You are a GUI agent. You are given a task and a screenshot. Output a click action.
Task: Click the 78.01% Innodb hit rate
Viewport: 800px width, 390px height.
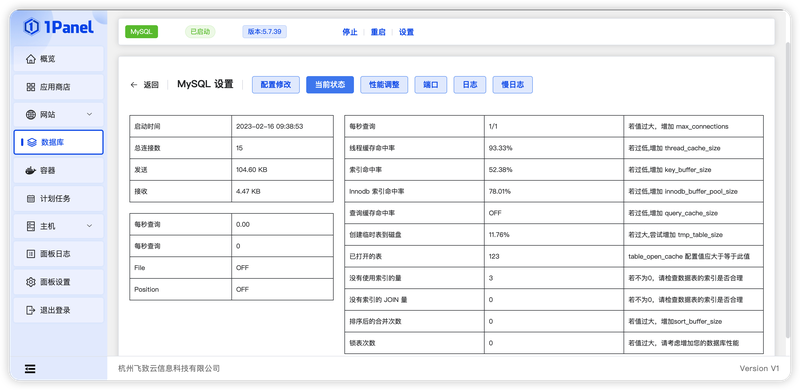click(499, 191)
